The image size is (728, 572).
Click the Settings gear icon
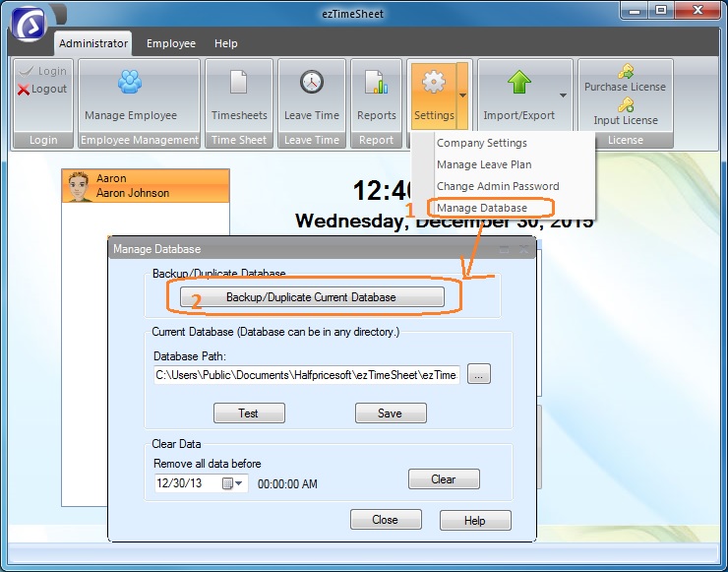(x=433, y=83)
